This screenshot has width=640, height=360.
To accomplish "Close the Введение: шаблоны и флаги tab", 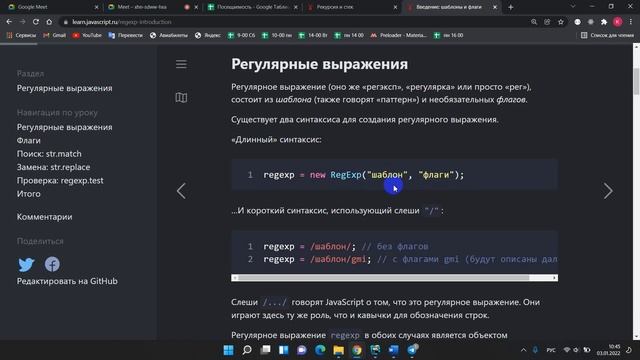I will pyautogui.click(x=495, y=7).
